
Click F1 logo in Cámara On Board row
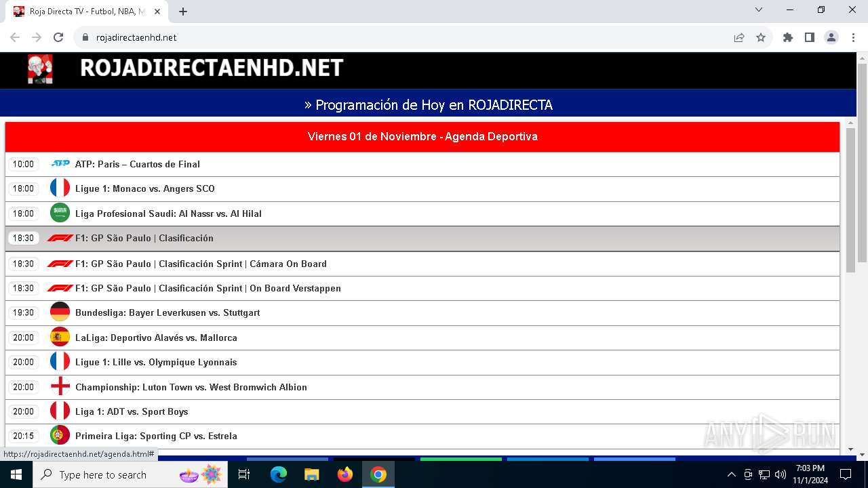[x=60, y=264]
